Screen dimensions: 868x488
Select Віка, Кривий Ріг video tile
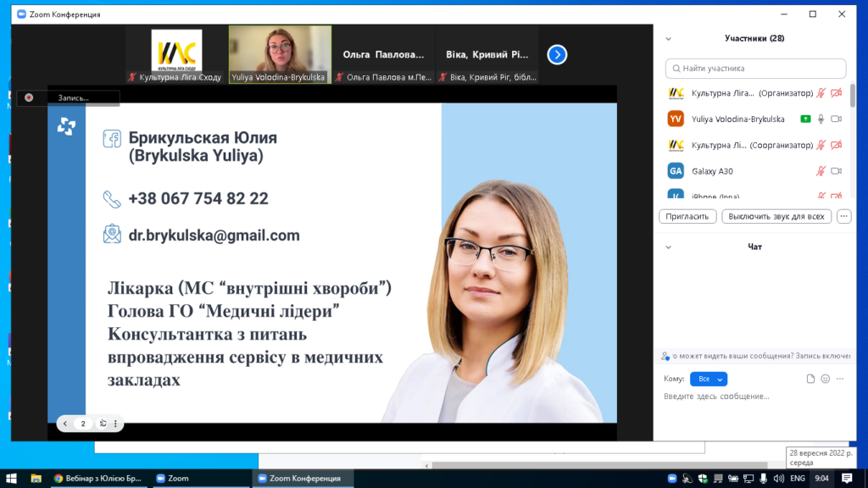487,55
